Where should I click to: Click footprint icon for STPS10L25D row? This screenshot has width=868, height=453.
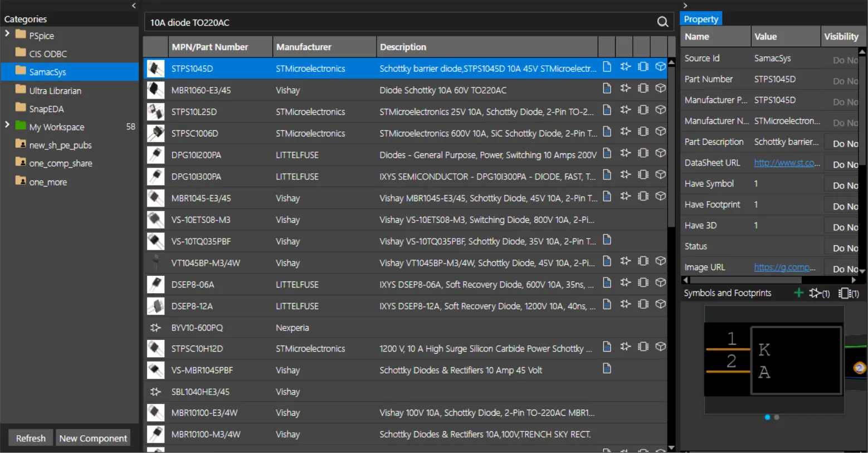(643, 110)
